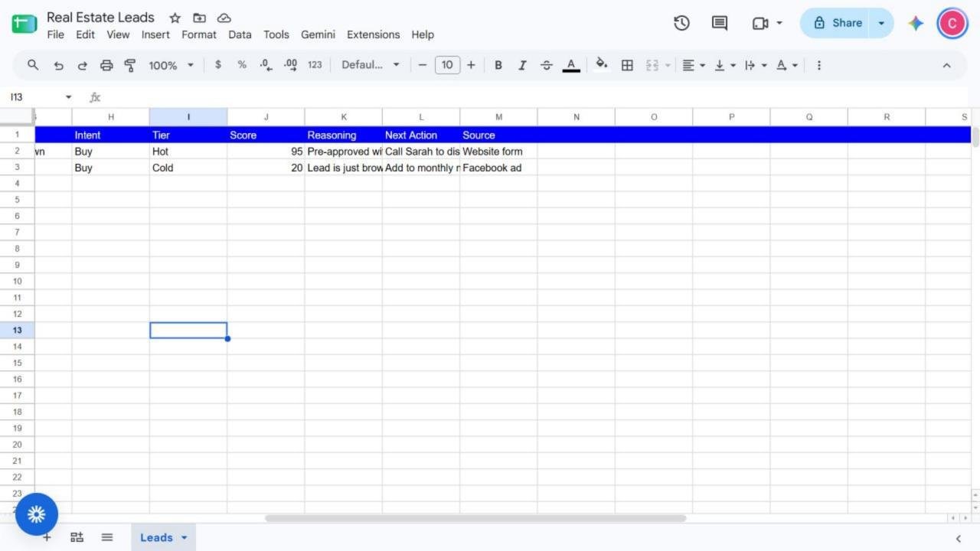Increase decimal places

(x=290, y=65)
